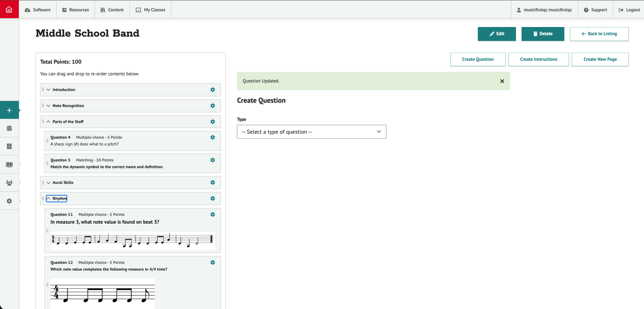Select the Question 12 rhythm notation image
The image size is (644, 309).
click(x=102, y=294)
